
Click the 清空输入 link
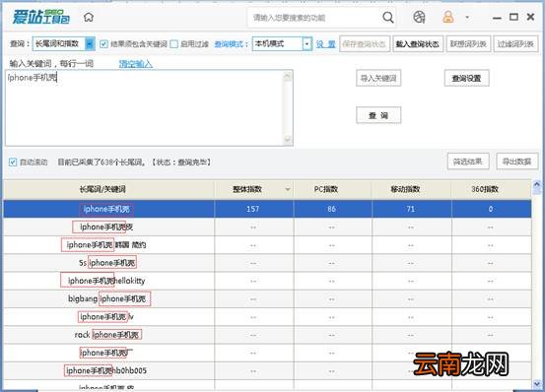pyautogui.click(x=136, y=64)
